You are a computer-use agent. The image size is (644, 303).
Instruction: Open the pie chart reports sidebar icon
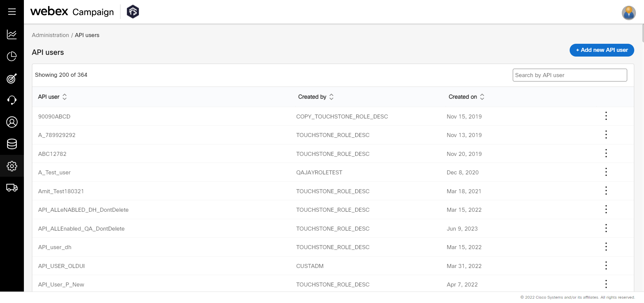(12, 56)
